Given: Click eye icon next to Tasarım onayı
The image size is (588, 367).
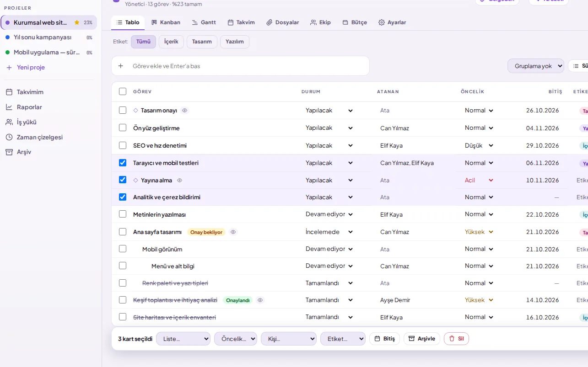Looking at the screenshot, I should pos(184,110).
